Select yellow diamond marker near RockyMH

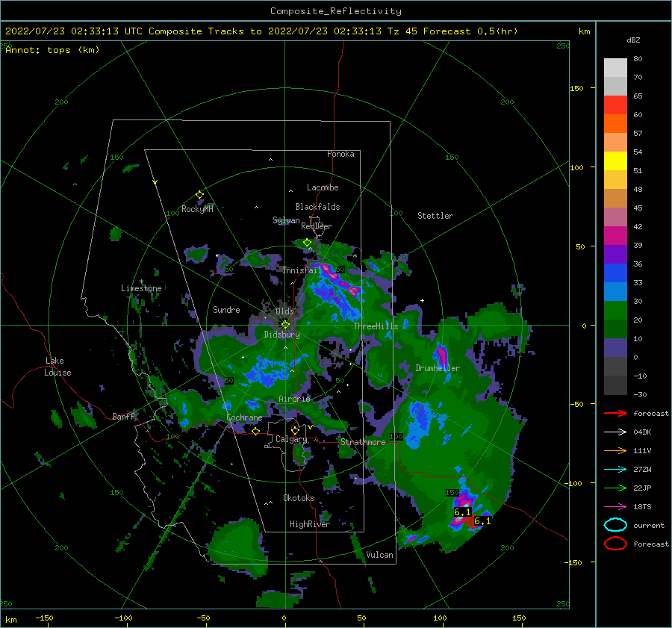199,195
